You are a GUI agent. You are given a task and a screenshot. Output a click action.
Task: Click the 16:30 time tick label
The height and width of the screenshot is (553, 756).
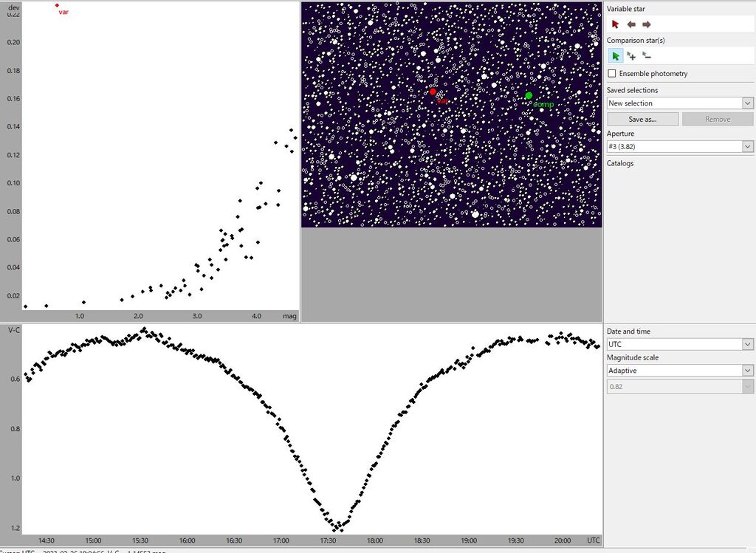[234, 540]
